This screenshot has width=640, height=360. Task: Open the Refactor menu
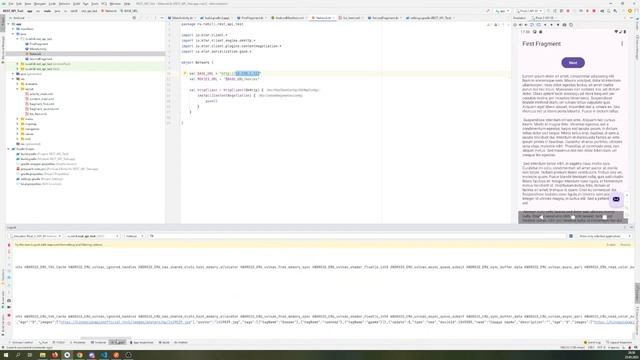click(64, 4)
